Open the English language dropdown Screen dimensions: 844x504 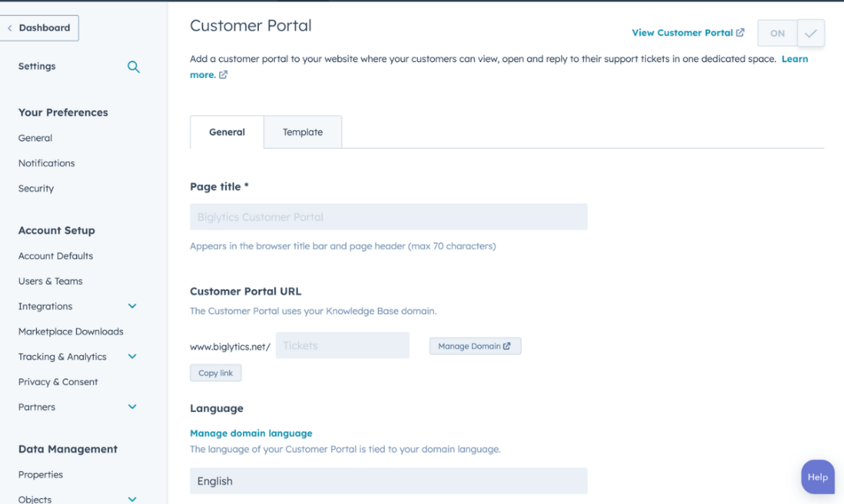[x=388, y=481]
